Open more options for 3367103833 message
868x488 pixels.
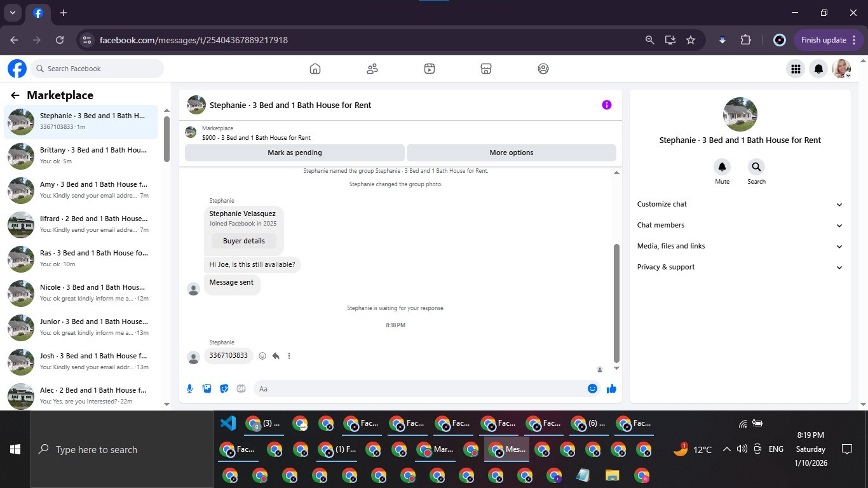click(x=289, y=356)
